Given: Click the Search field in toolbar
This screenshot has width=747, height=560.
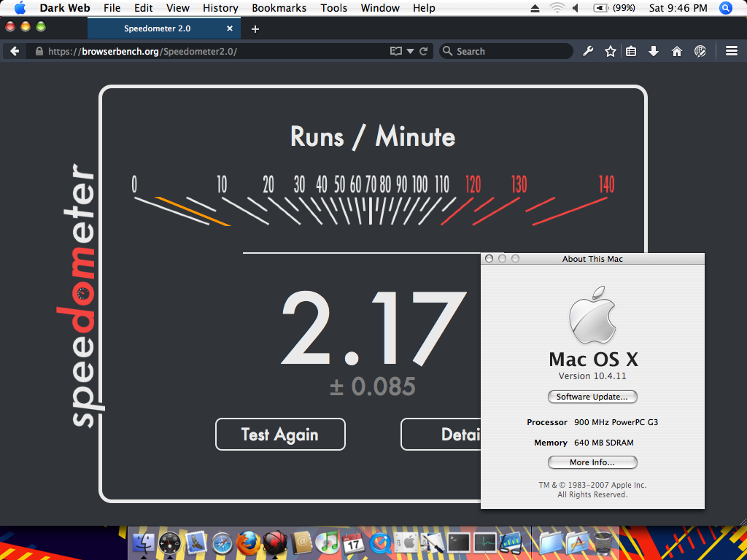Looking at the screenshot, I should pos(506,52).
